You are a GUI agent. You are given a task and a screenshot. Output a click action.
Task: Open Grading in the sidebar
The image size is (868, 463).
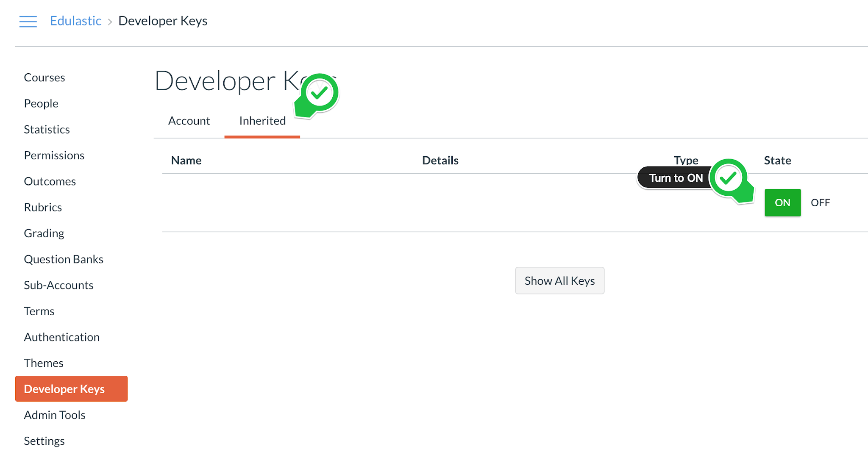coord(44,233)
